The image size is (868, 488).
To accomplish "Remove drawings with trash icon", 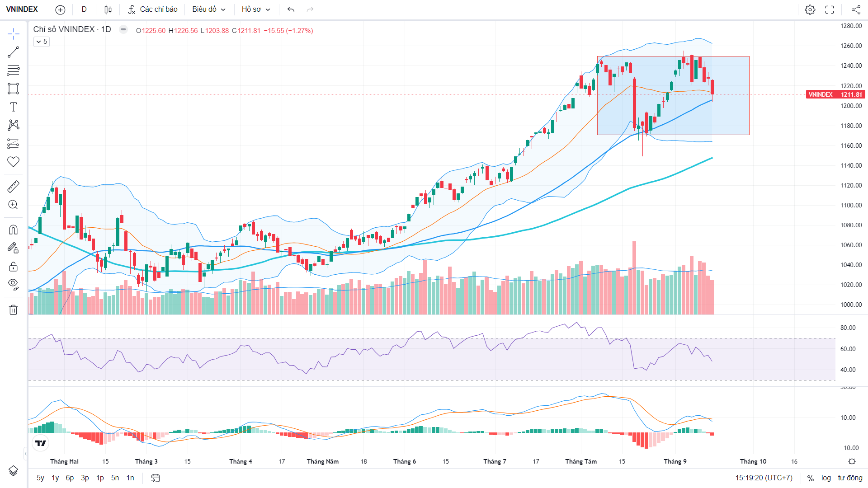I will [x=13, y=310].
